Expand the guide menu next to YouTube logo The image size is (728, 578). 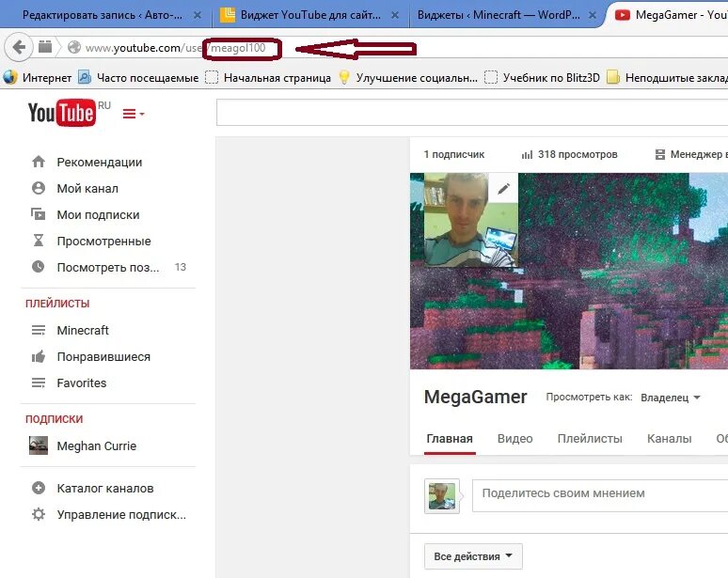134,114
